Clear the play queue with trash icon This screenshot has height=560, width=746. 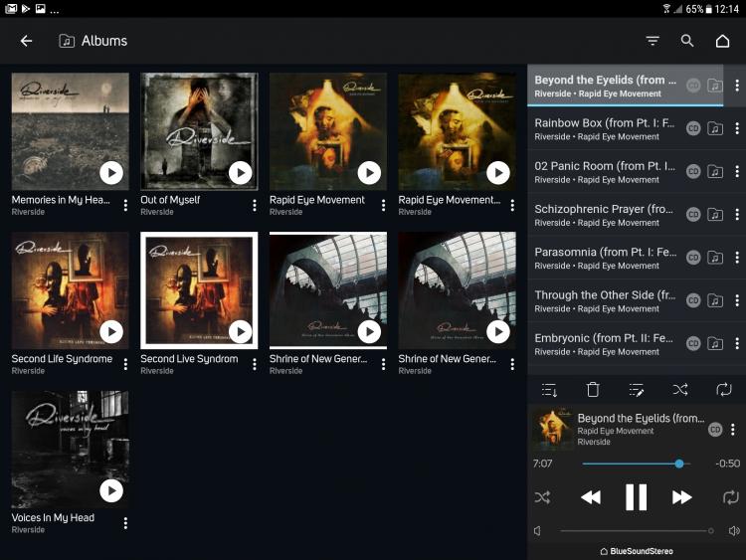point(593,390)
